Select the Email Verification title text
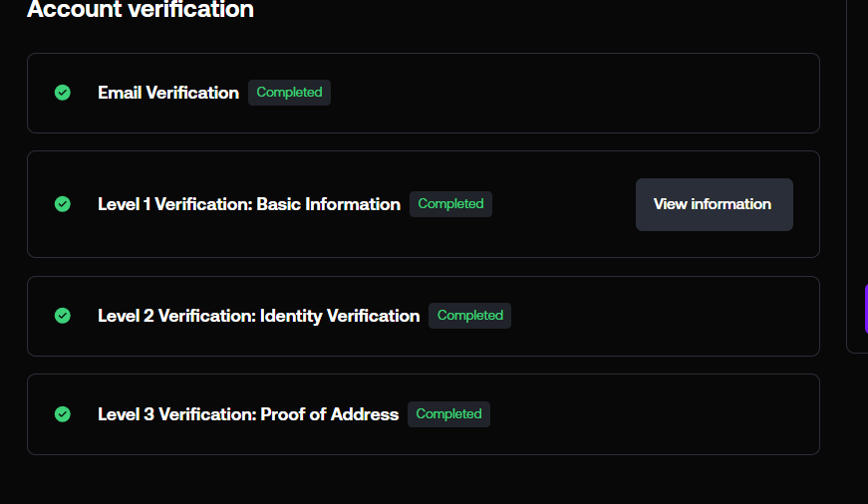 tap(167, 93)
